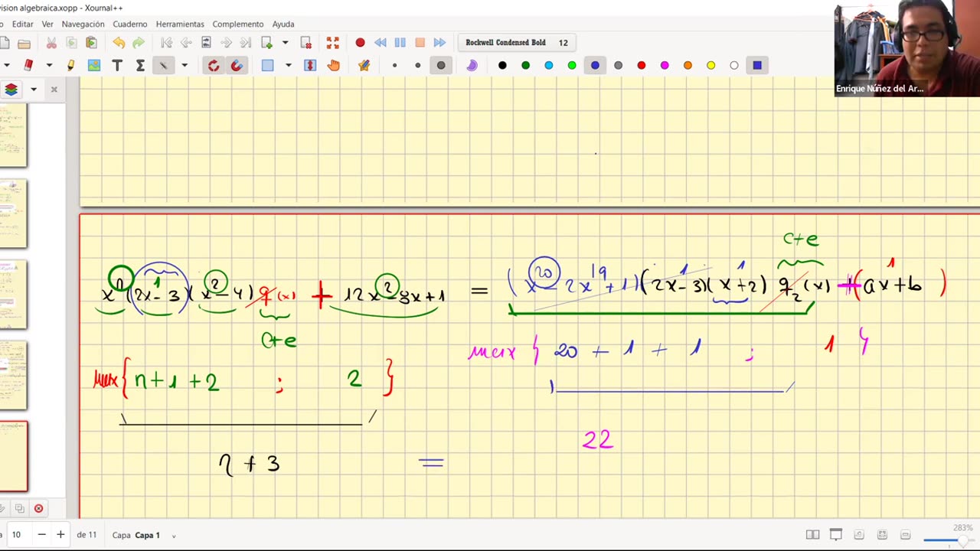Select the LaTeX sigma tool
Viewport: 980px width, 551px height.
pos(140,66)
